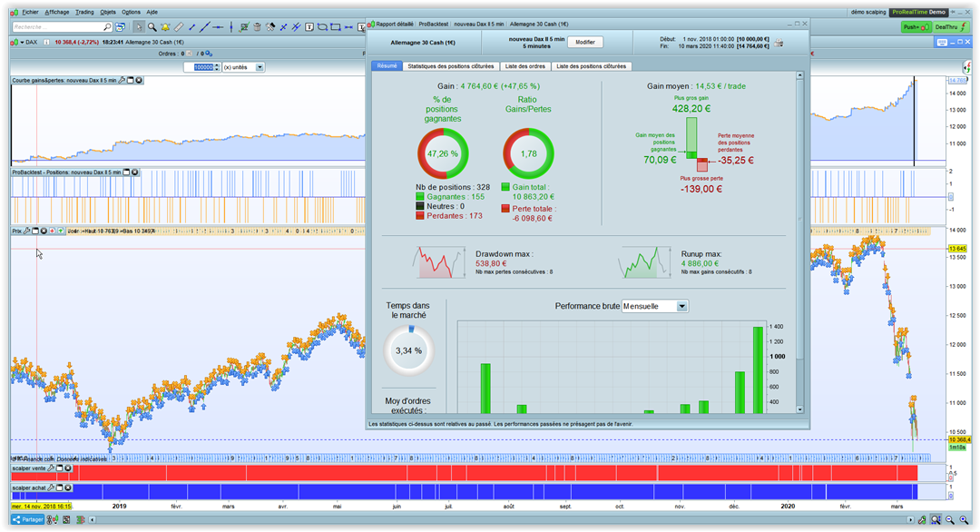Select the horizontal line tool
This screenshot has height=532, width=980.
[218, 27]
